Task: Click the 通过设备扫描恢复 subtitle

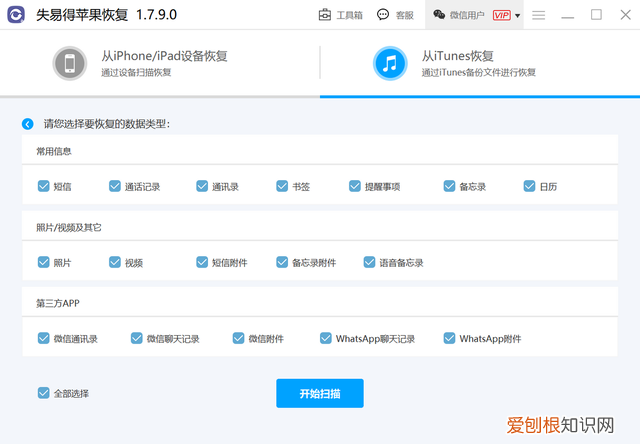Action: click(x=136, y=73)
